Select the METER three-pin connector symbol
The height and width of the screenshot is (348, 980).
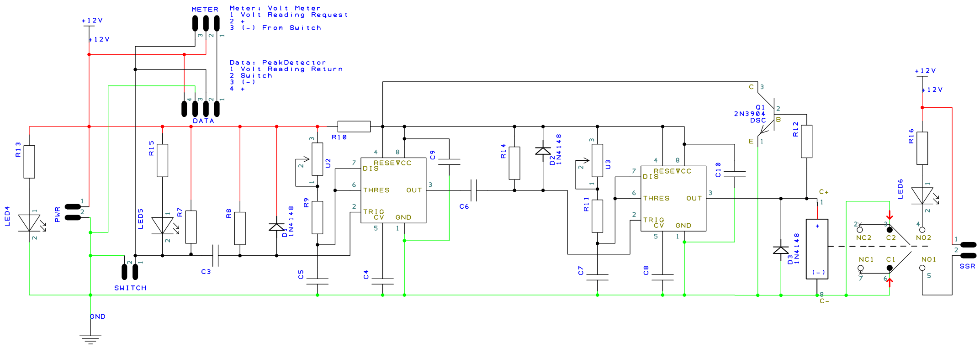point(206,22)
